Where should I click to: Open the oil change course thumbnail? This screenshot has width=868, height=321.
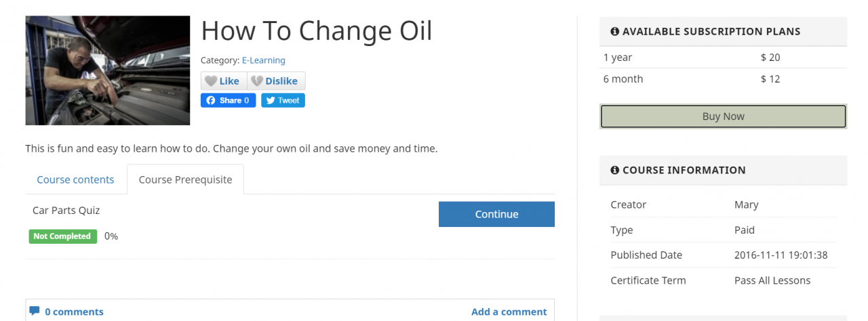coord(108,70)
